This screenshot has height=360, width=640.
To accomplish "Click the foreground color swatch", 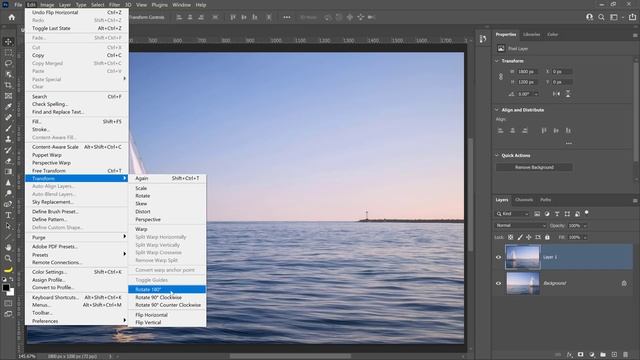I will (6, 287).
